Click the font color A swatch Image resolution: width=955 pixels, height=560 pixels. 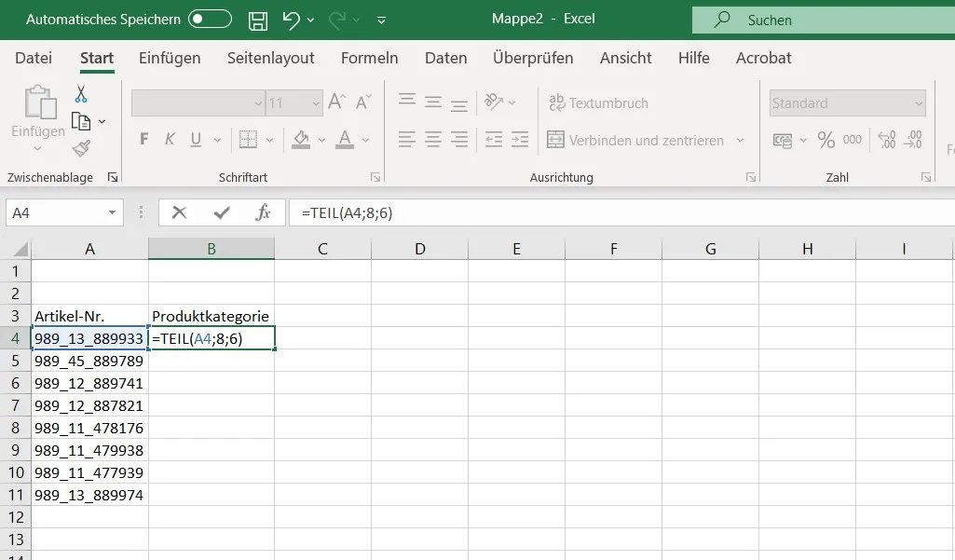345,141
